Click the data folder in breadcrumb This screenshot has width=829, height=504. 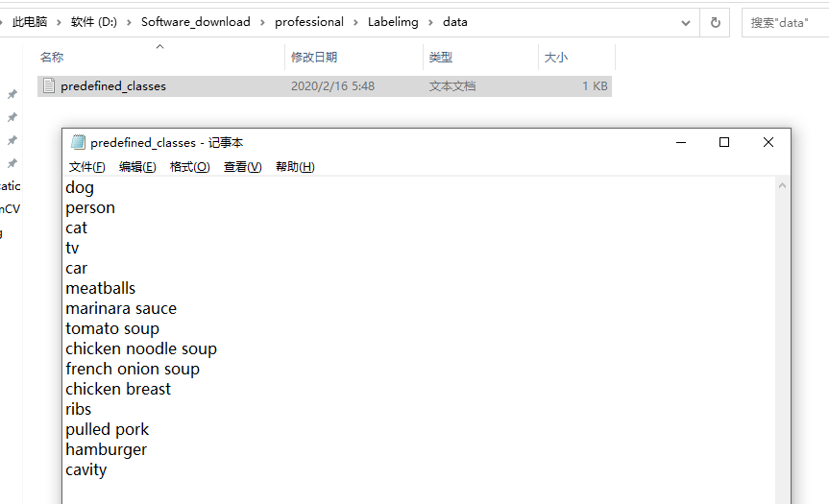coord(455,22)
